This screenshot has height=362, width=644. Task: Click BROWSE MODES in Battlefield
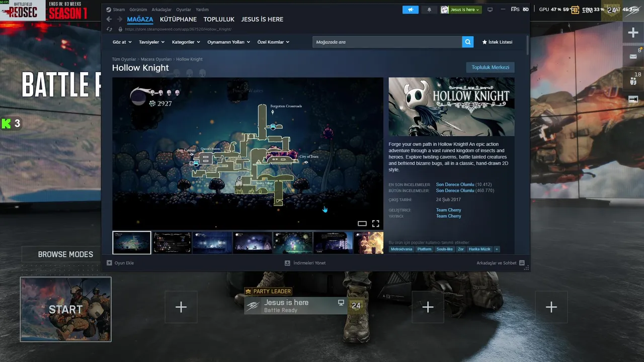click(x=65, y=254)
